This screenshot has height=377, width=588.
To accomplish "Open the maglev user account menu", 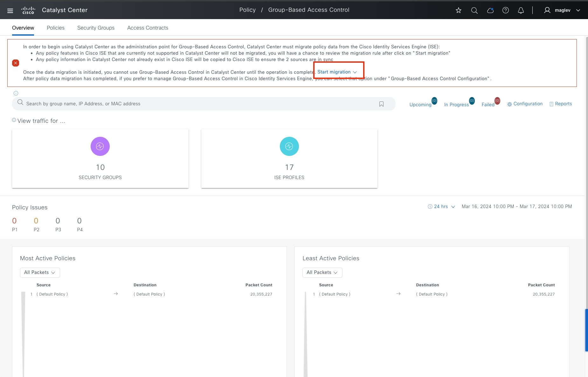I will pyautogui.click(x=562, y=10).
